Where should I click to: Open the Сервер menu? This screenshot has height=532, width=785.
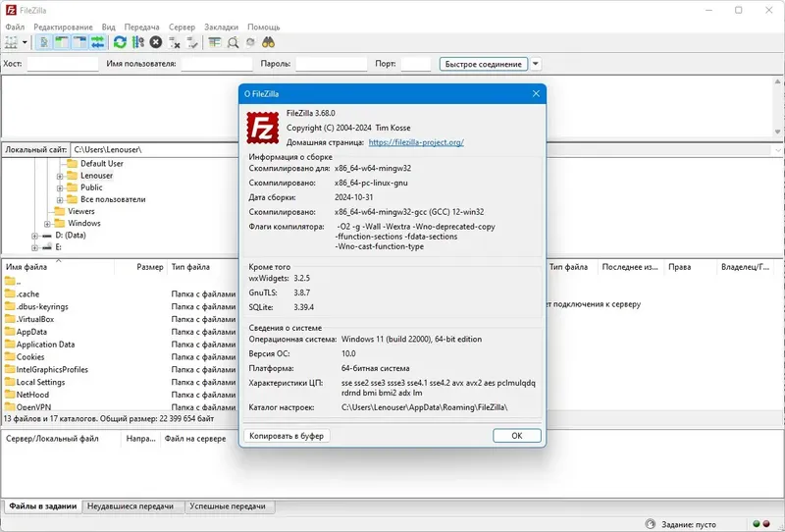(x=182, y=27)
